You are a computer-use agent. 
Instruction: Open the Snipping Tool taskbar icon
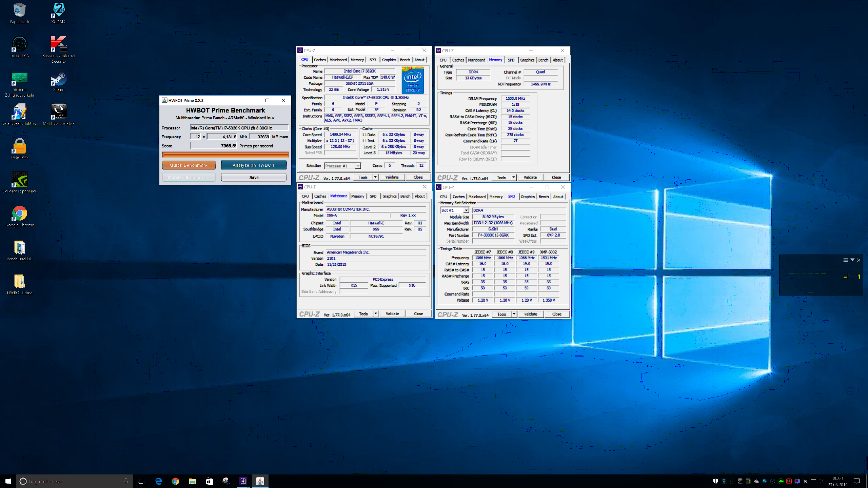[226, 481]
